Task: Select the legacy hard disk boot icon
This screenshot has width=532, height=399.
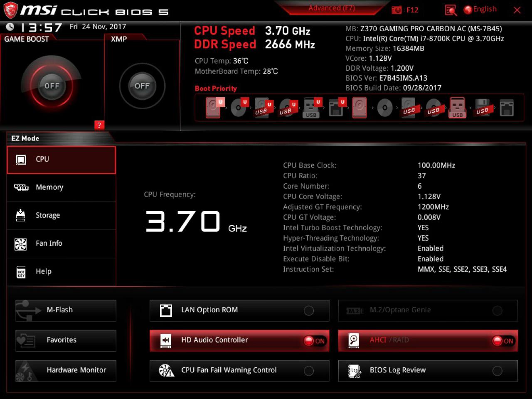Action: click(360, 108)
